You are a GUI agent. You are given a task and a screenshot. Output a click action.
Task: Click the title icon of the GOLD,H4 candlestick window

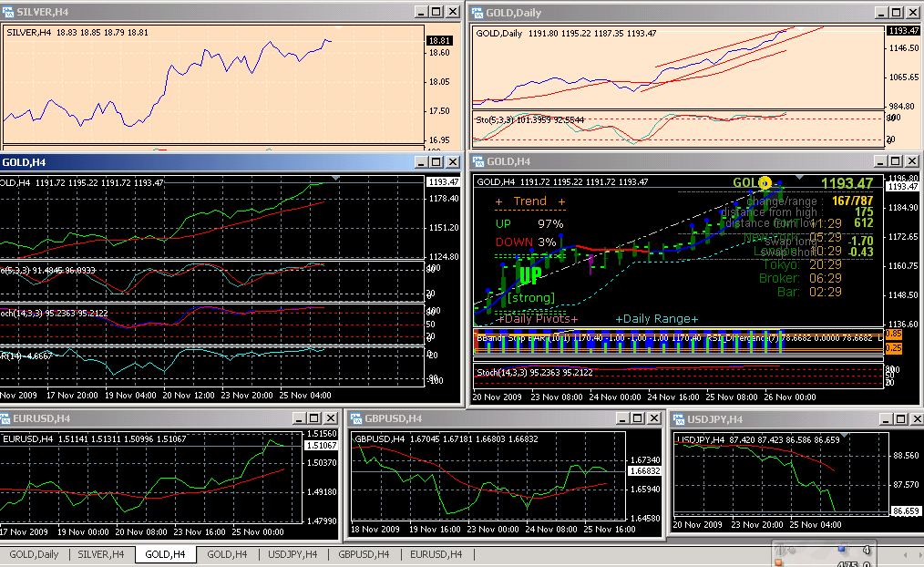click(478, 161)
